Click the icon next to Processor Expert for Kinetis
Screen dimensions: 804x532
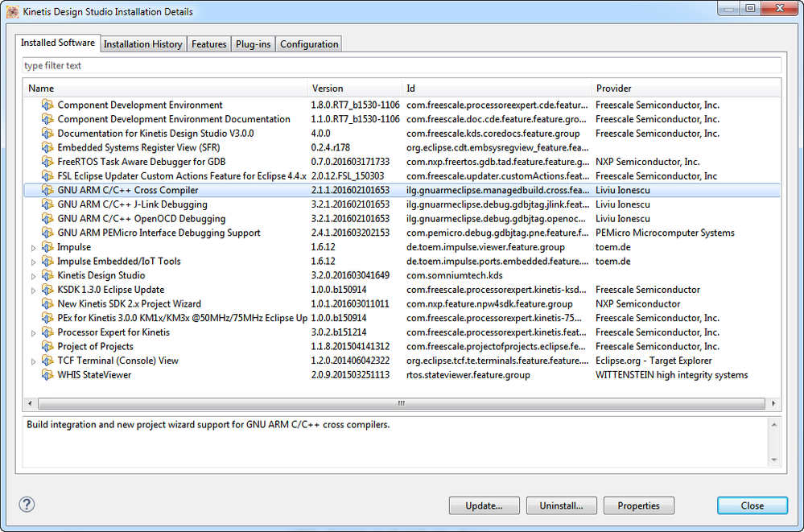tap(47, 332)
